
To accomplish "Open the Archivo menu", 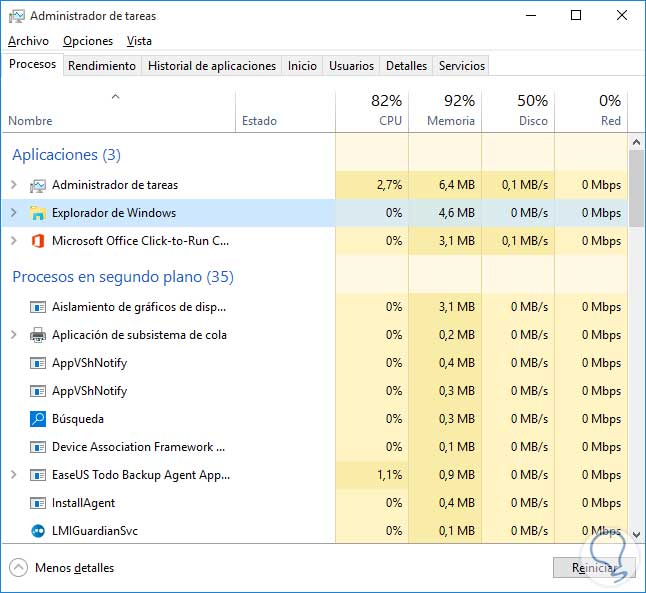I will (x=28, y=41).
